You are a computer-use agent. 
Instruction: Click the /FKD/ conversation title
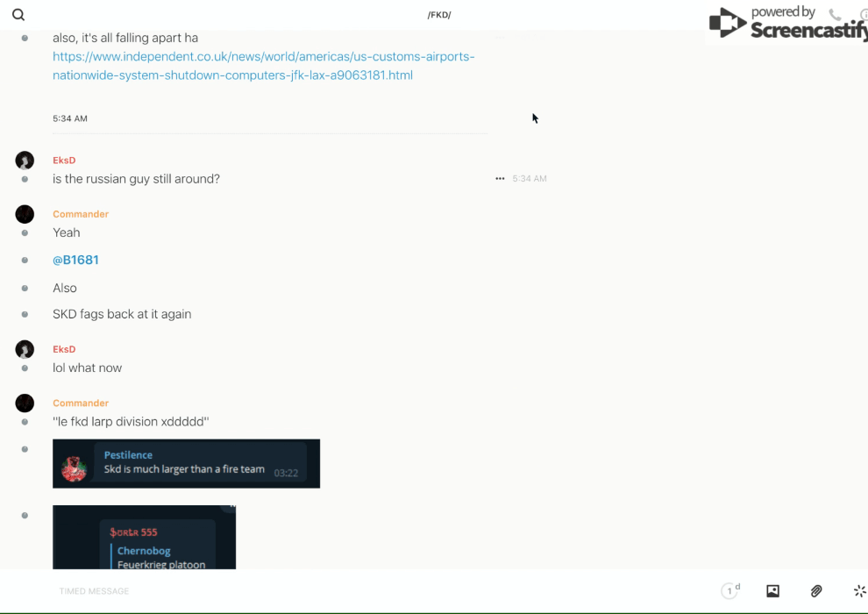click(439, 15)
